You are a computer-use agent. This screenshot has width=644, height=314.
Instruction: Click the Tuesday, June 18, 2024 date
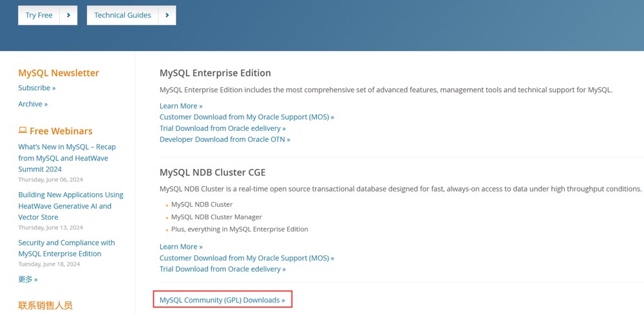pyautogui.click(x=49, y=264)
